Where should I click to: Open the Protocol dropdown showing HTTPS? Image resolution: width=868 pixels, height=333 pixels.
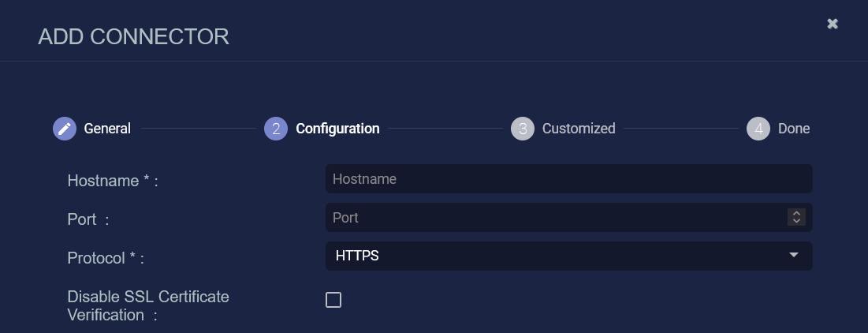(x=568, y=256)
